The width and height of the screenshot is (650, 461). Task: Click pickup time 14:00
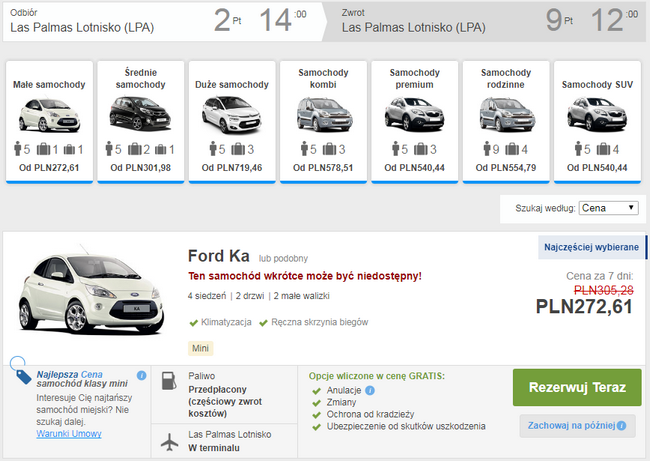coord(283,20)
